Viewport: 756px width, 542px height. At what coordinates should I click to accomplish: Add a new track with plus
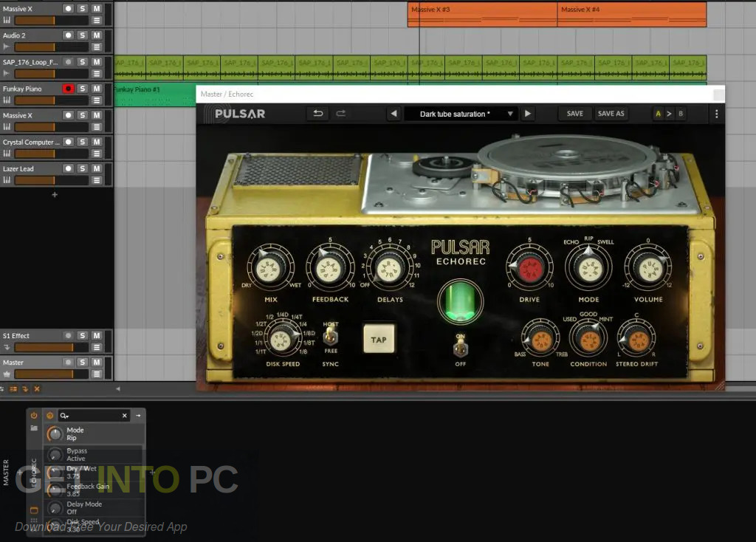(x=55, y=195)
